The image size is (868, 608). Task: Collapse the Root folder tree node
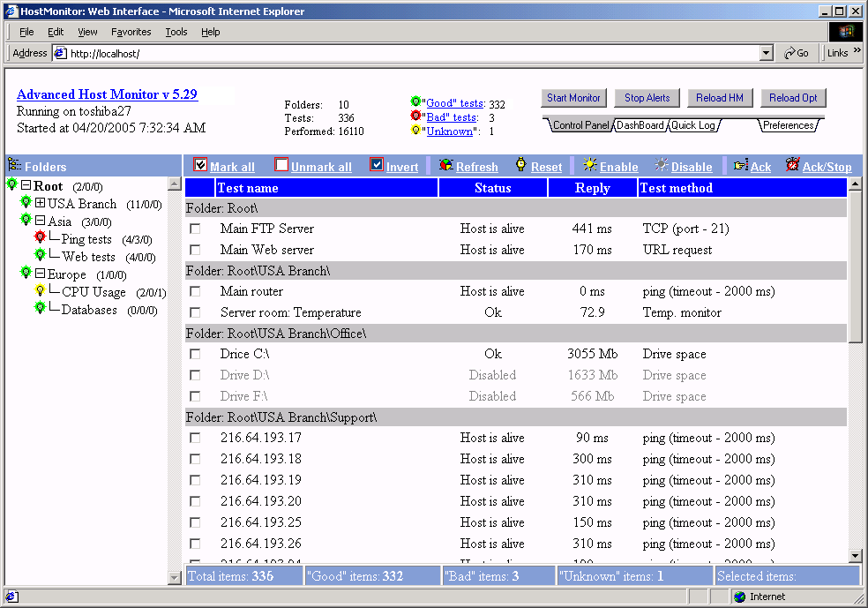click(26, 185)
